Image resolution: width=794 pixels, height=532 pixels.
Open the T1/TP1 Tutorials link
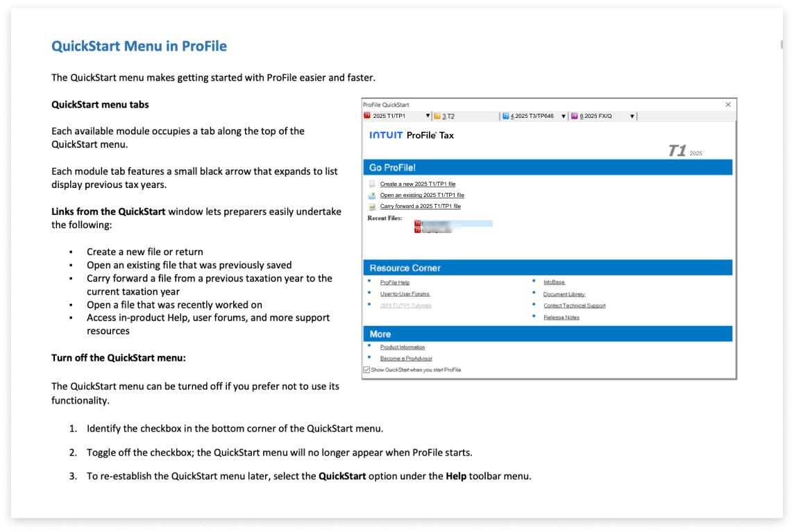pos(405,306)
